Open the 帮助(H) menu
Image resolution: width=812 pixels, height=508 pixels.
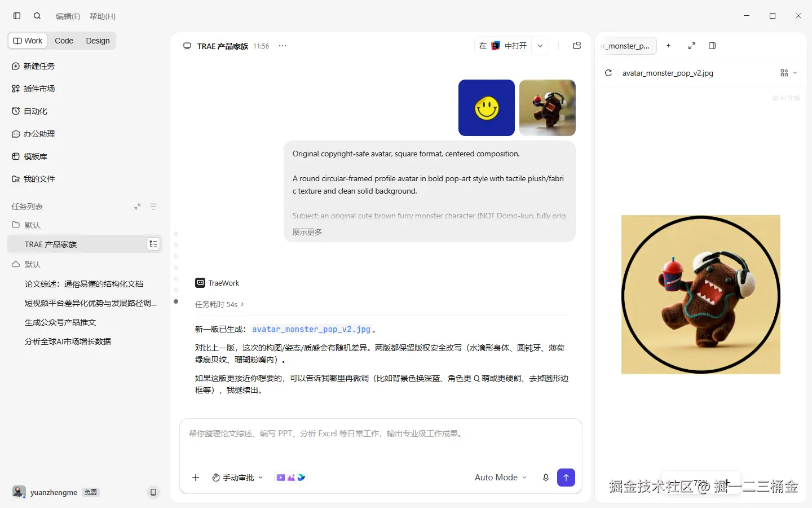102,16
